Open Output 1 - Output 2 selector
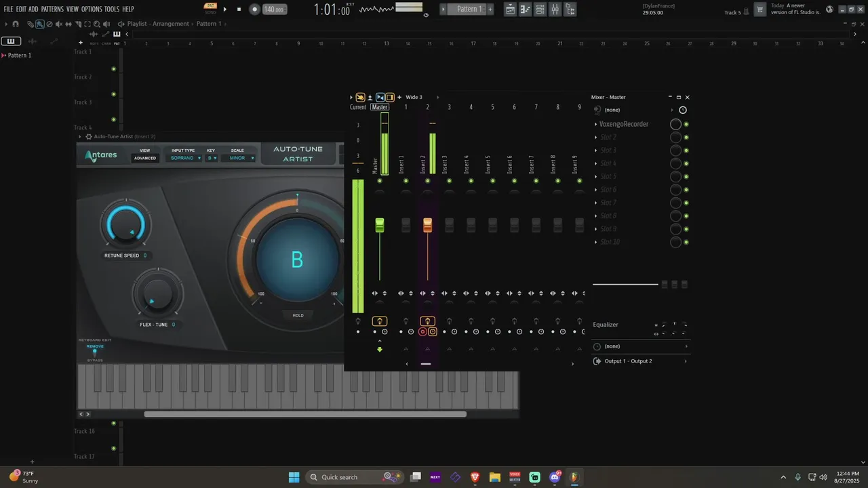The height and width of the screenshot is (488, 868). click(641, 361)
